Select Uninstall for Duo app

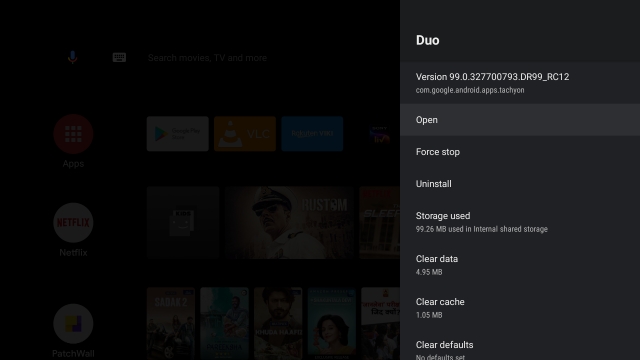(x=520, y=184)
